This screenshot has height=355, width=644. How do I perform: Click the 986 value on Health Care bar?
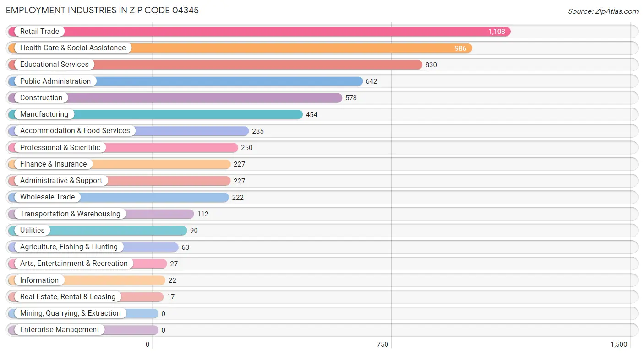[x=460, y=48]
